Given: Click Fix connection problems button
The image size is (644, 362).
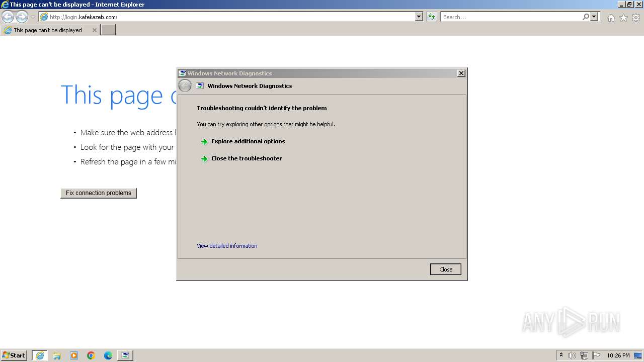Looking at the screenshot, I should point(99,193).
